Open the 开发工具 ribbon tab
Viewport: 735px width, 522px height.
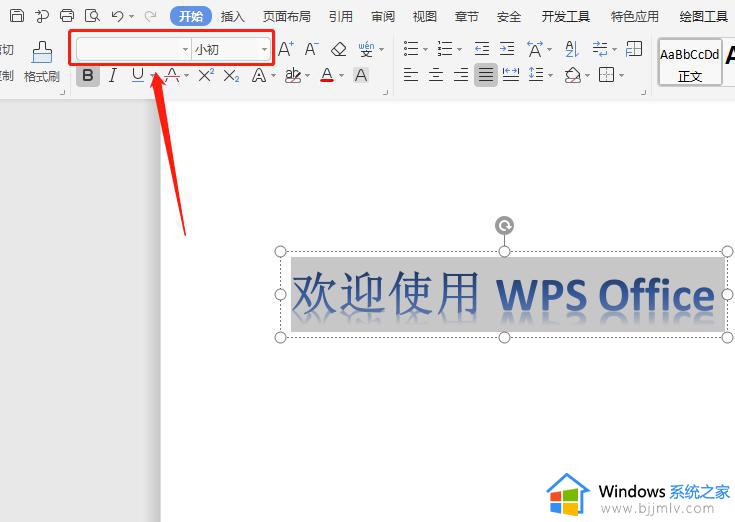pyautogui.click(x=566, y=17)
